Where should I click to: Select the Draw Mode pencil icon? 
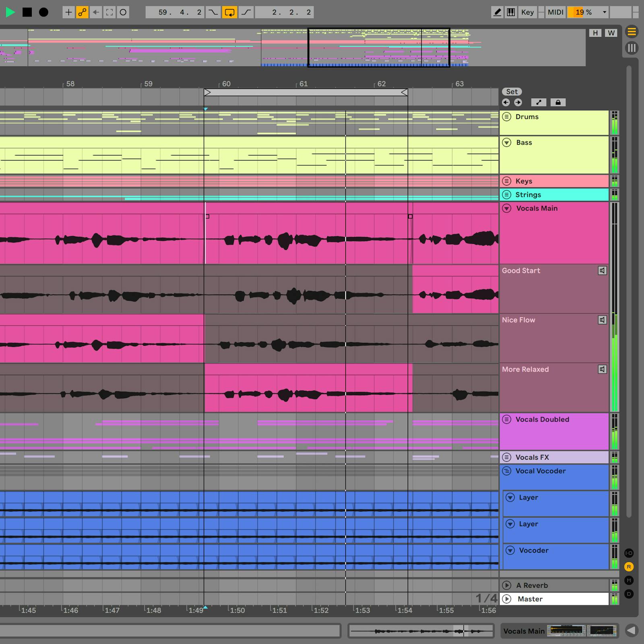tap(497, 12)
